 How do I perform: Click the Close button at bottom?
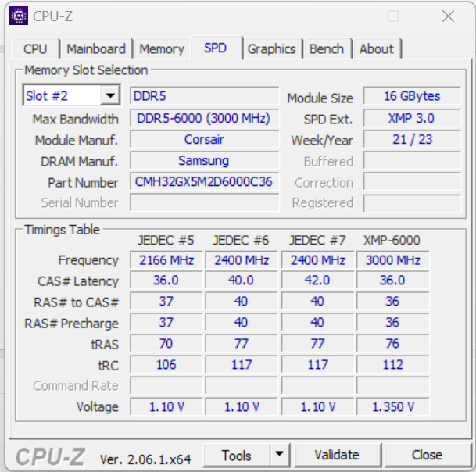[427, 455]
